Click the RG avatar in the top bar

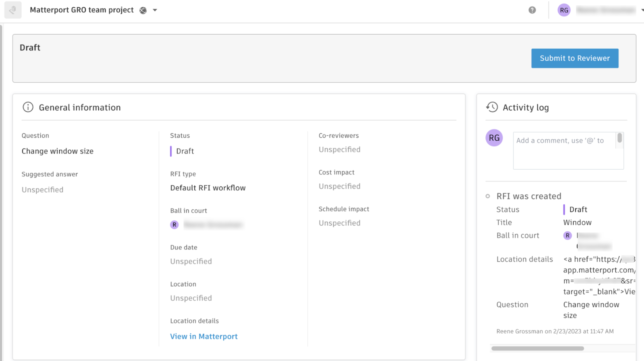(564, 10)
